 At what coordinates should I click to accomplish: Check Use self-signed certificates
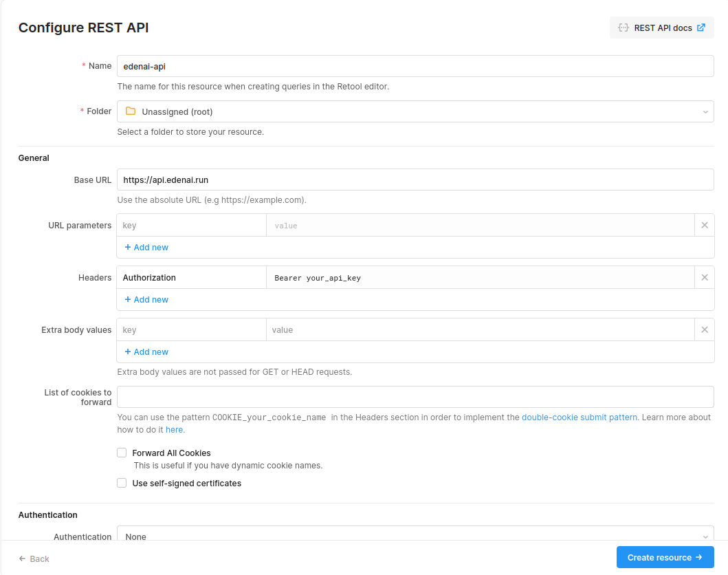122,483
